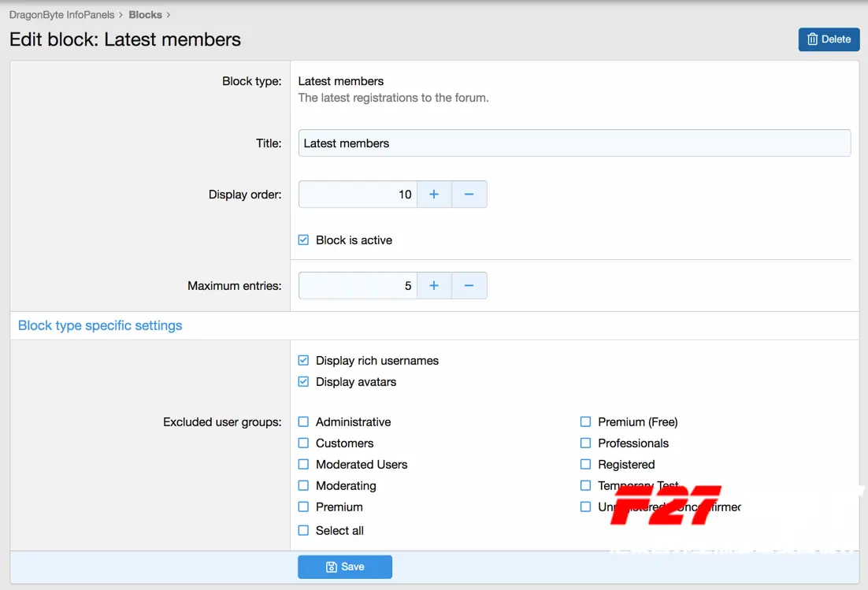This screenshot has height=590, width=868.
Task: Tick the Select all checkbox
Action: coord(303,530)
